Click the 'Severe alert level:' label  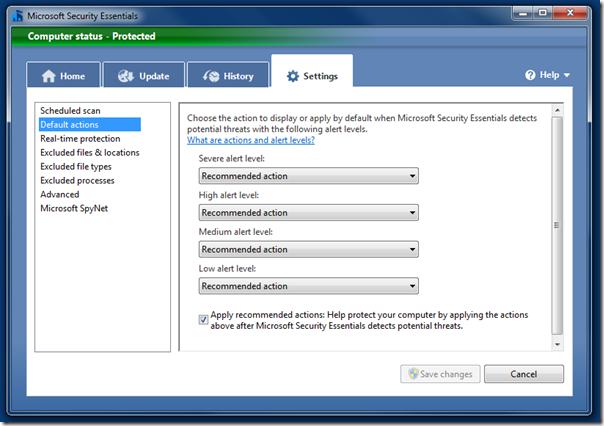232,158
